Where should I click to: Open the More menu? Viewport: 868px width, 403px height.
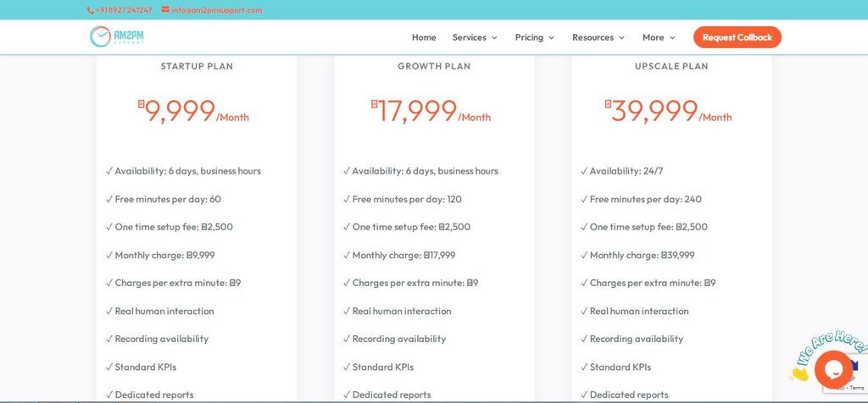[659, 37]
